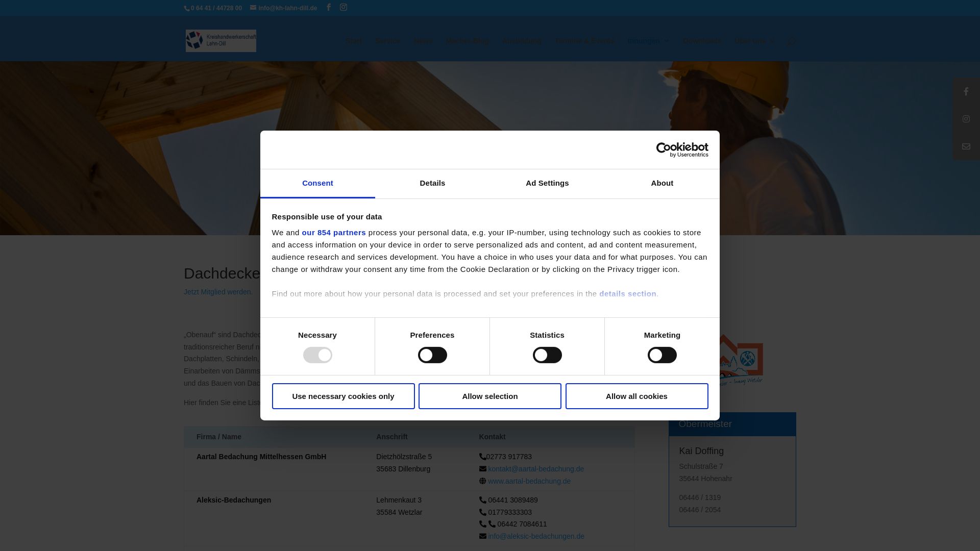The height and width of the screenshot is (551, 980).
Task: Click 'Aartal Bedachung Mittelhessen GmbH' row name
Action: [x=261, y=457]
